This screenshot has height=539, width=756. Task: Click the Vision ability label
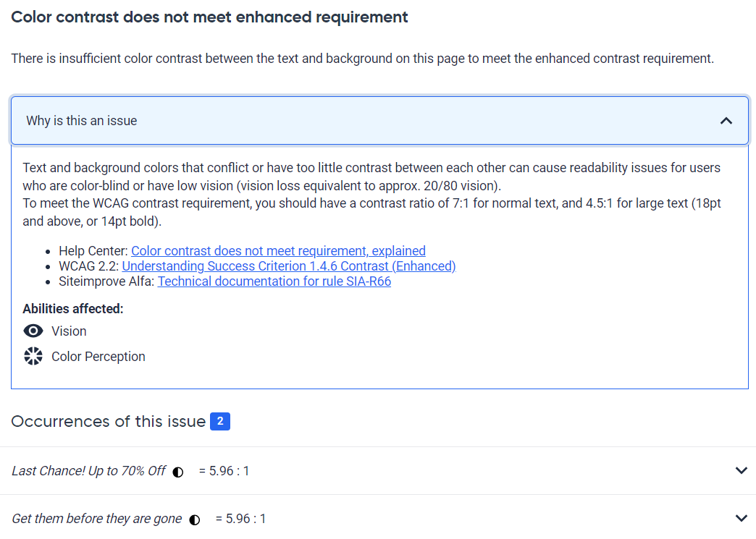(x=69, y=331)
